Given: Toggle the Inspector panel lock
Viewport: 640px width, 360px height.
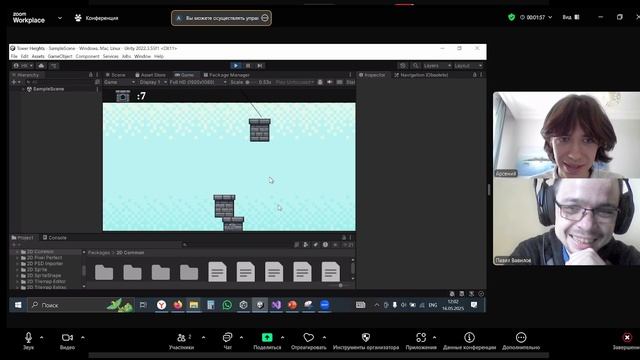Looking at the screenshot, I should [x=474, y=75].
